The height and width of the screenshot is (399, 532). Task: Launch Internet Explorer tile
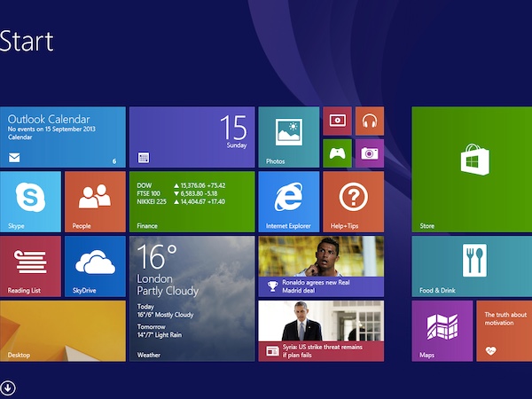pyautogui.click(x=289, y=202)
